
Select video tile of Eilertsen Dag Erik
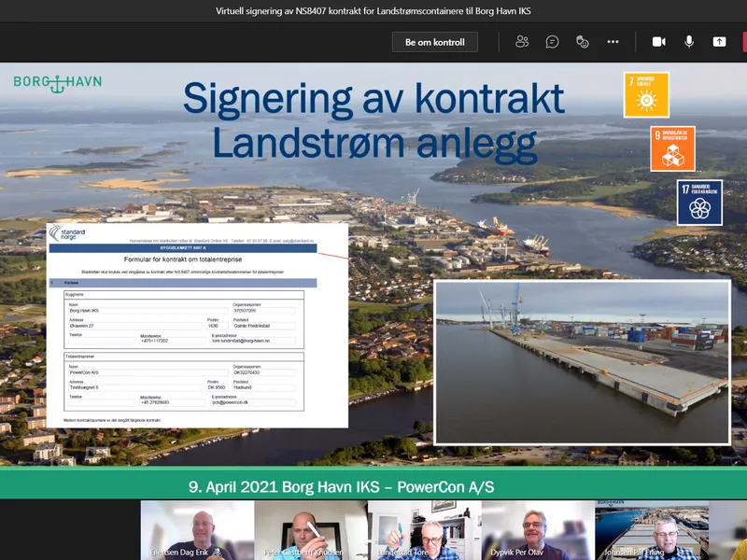coord(197,530)
